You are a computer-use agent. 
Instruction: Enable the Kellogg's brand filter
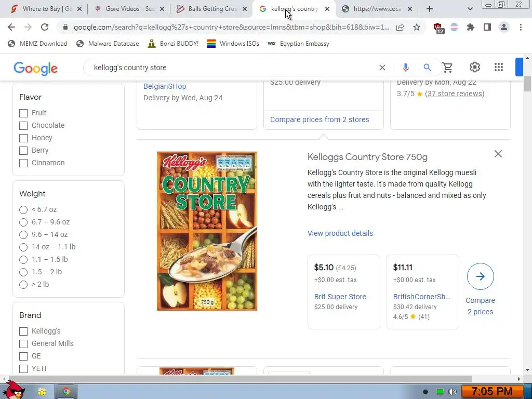23,331
